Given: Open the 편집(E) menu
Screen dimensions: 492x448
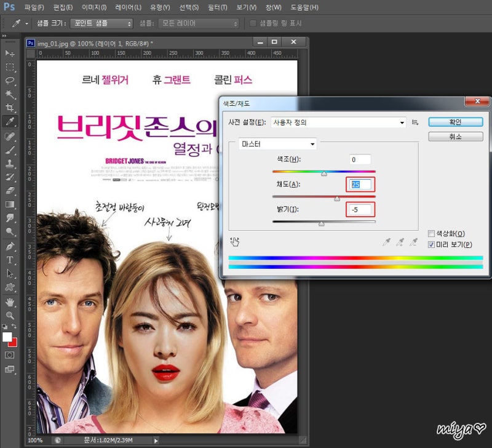Looking at the screenshot, I should pyautogui.click(x=63, y=7).
